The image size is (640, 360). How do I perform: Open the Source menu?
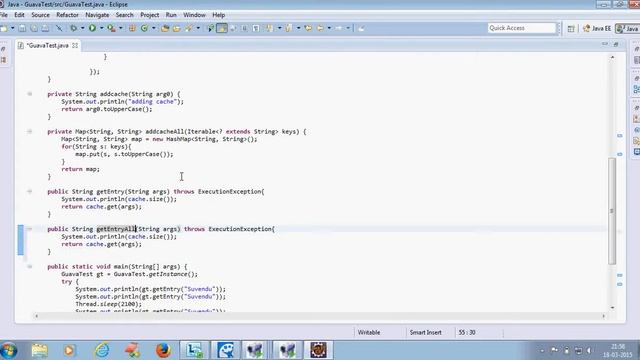40,15
